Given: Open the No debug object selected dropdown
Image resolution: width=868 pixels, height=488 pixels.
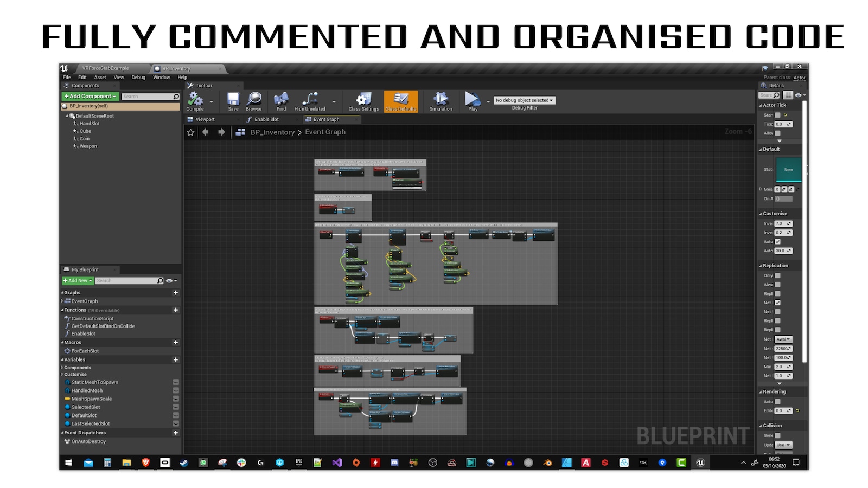Looking at the screenshot, I should coord(524,100).
